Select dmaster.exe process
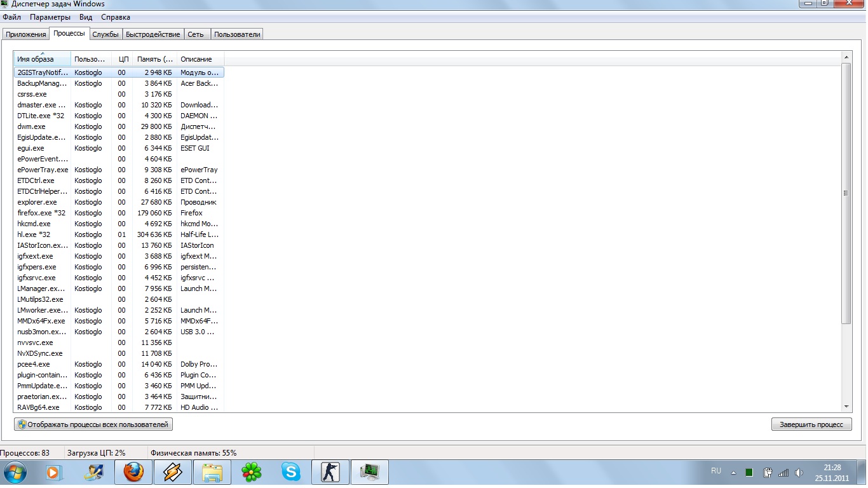 [x=119, y=105]
